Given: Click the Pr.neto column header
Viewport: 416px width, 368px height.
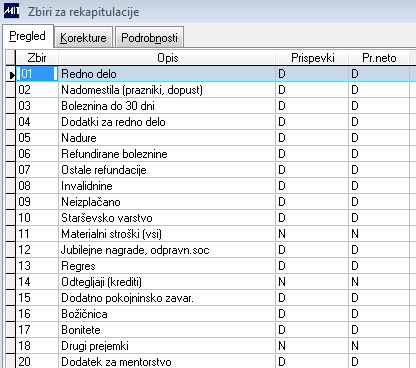Looking at the screenshot, I should tap(379, 58).
